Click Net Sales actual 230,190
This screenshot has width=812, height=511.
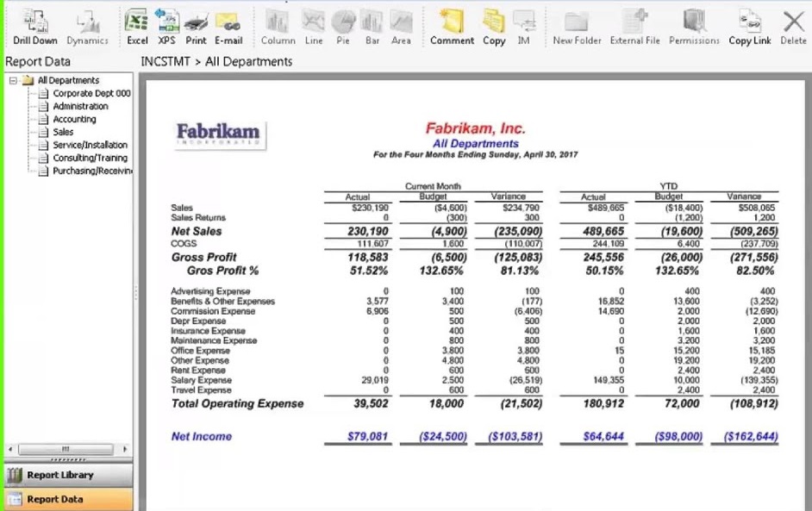click(368, 232)
